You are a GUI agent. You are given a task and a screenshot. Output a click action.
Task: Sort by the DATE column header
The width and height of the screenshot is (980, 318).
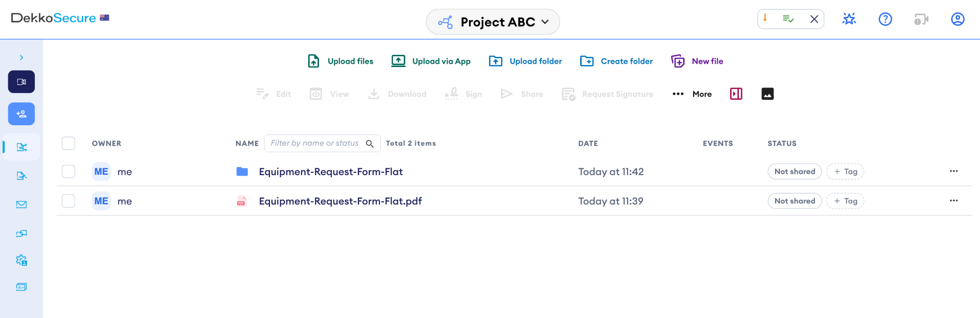(588, 143)
